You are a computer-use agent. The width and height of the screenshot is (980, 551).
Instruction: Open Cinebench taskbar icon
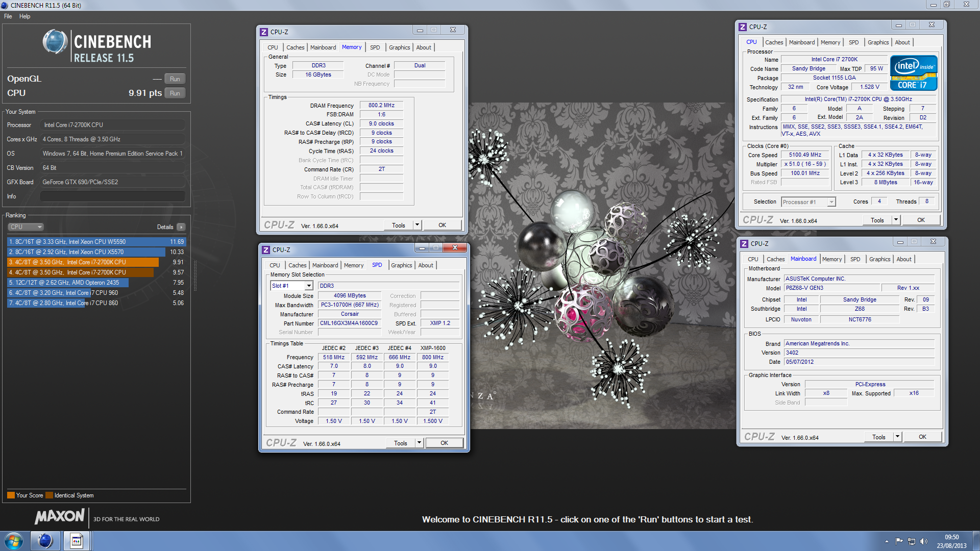45,541
